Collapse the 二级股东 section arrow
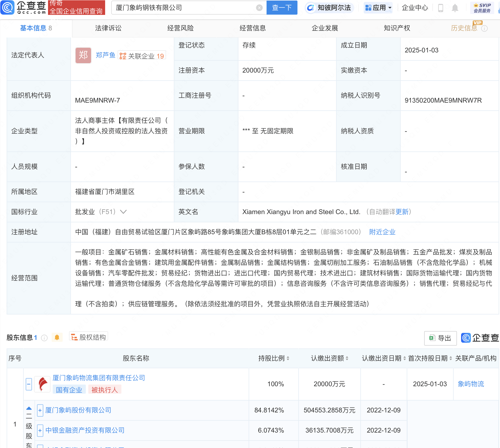The image size is (500, 448). (x=29, y=409)
